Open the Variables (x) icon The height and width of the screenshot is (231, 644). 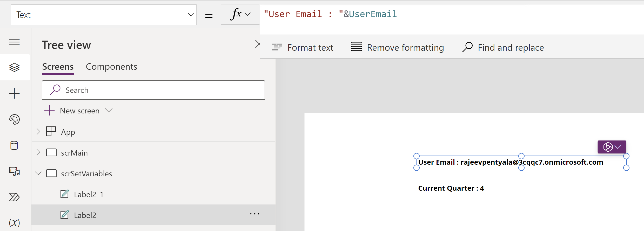[15, 222]
